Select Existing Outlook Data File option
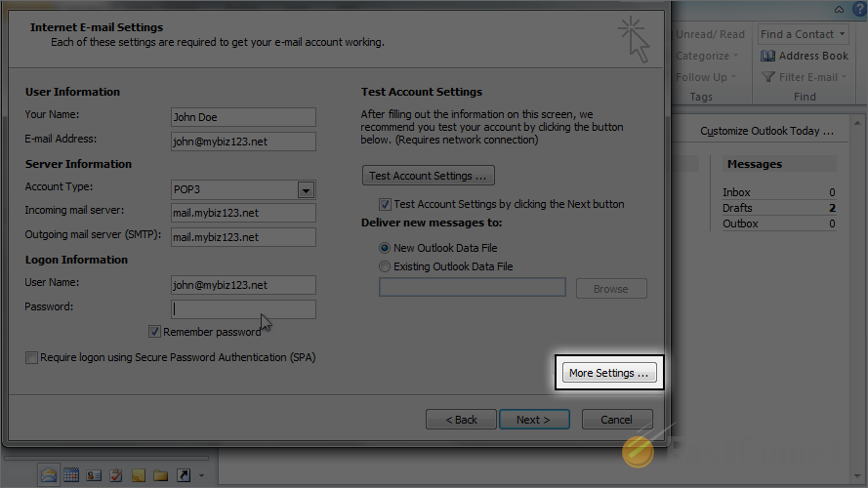The height and width of the screenshot is (488, 868). [384, 266]
